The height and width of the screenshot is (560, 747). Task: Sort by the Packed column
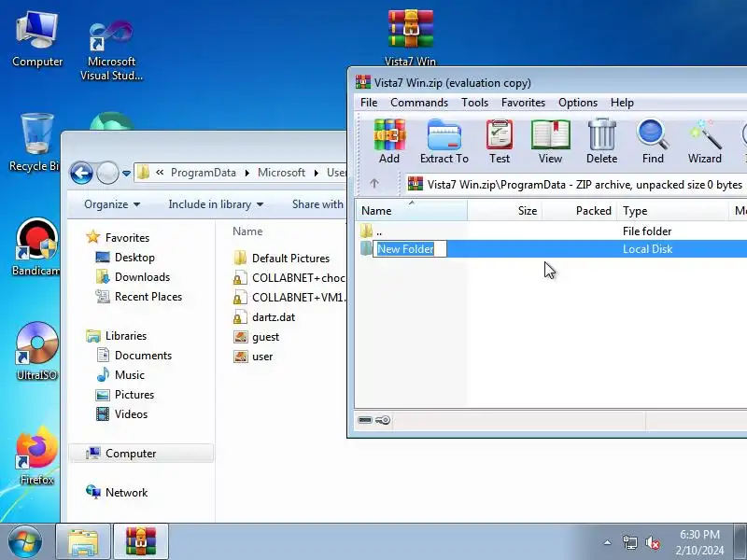click(580, 211)
